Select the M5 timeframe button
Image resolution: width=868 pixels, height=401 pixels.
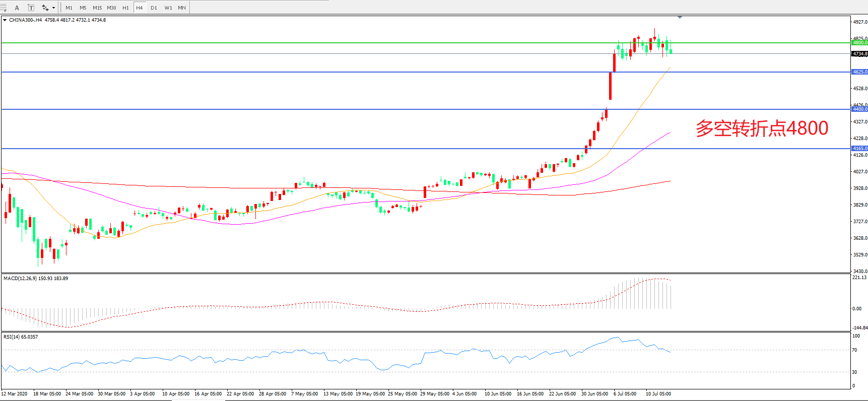click(x=83, y=8)
